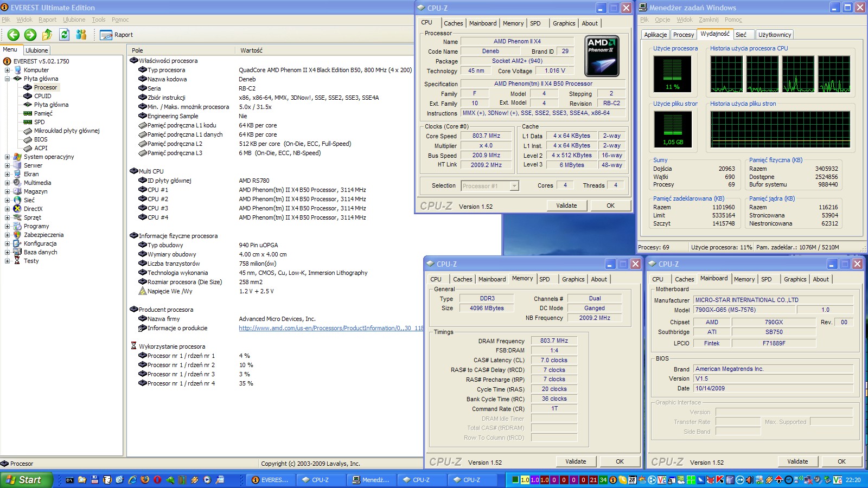Screen dimensions: 868x488
Task: Click the Zabezpieczenia shield icon in tree
Action: 17,235
